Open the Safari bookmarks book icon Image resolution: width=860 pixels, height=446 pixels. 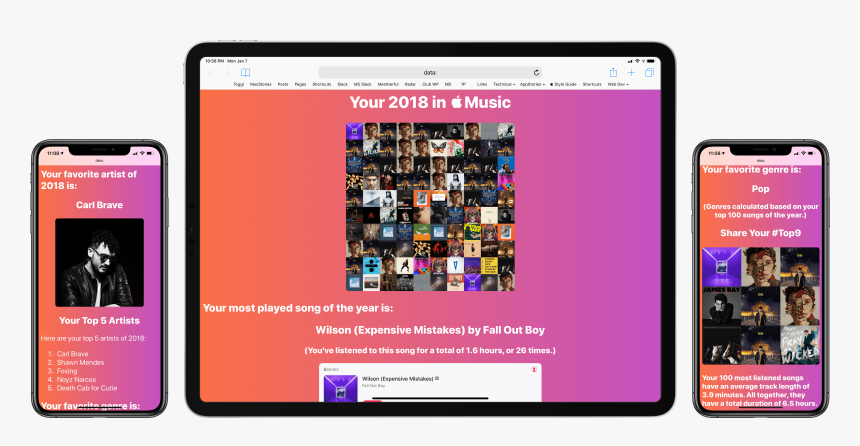[x=246, y=72]
